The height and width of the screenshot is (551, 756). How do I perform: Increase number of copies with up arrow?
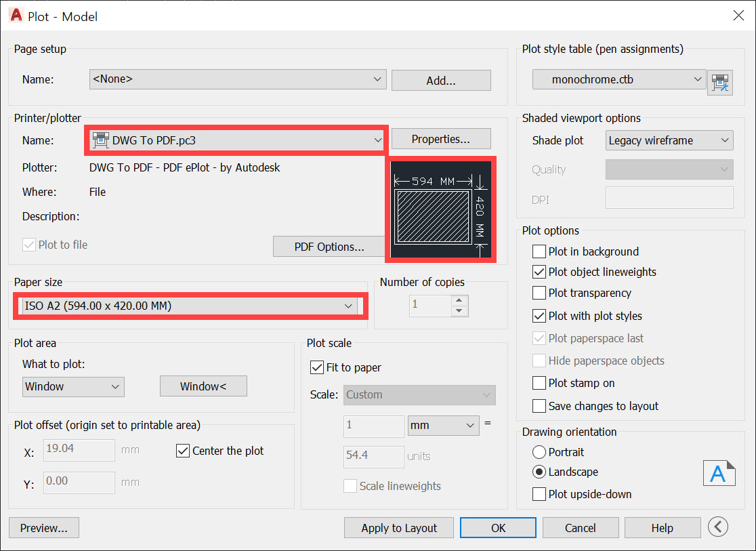(459, 300)
